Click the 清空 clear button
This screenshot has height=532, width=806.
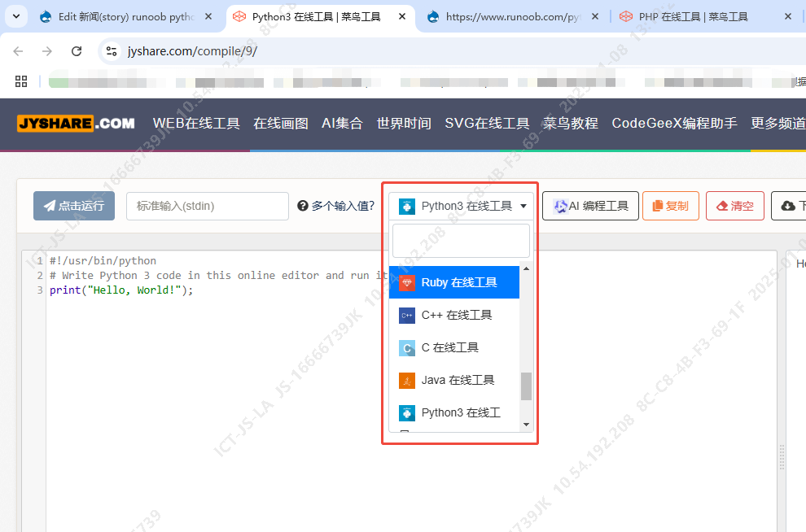point(735,206)
